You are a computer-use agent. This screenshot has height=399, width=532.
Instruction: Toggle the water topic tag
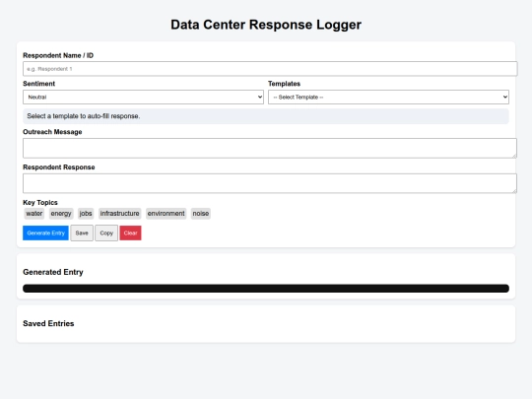pos(34,214)
